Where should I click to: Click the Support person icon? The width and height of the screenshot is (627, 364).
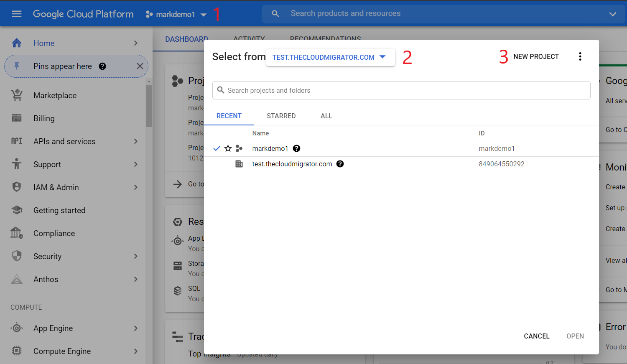click(x=17, y=164)
